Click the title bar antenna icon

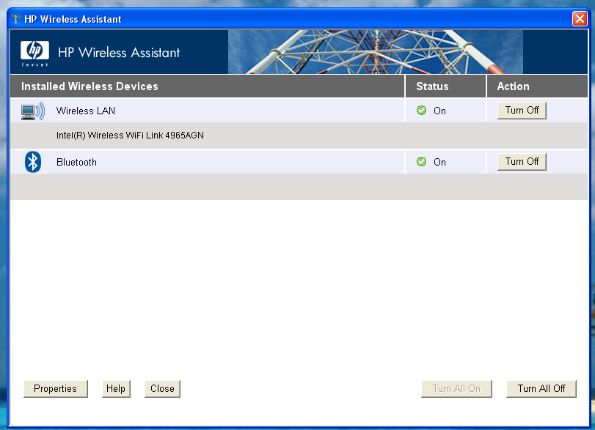pyautogui.click(x=16, y=19)
